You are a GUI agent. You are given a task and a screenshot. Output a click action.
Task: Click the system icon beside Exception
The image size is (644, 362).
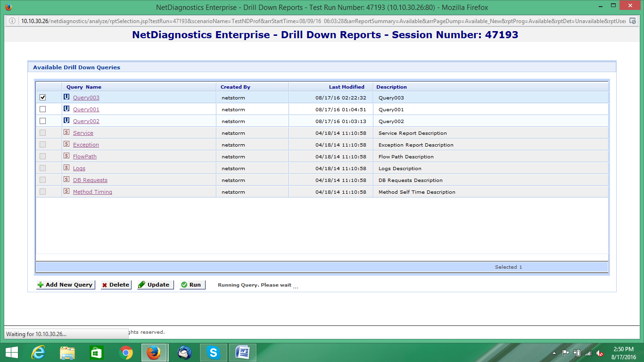click(66, 144)
